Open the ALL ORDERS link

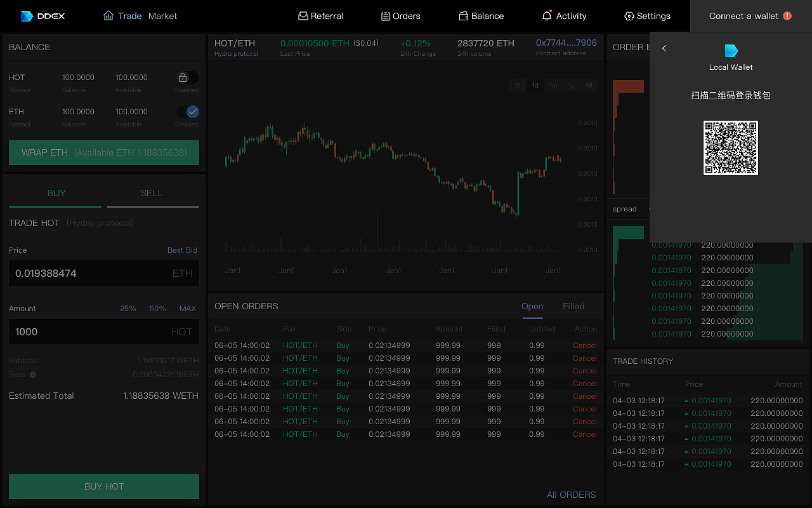[572, 495]
